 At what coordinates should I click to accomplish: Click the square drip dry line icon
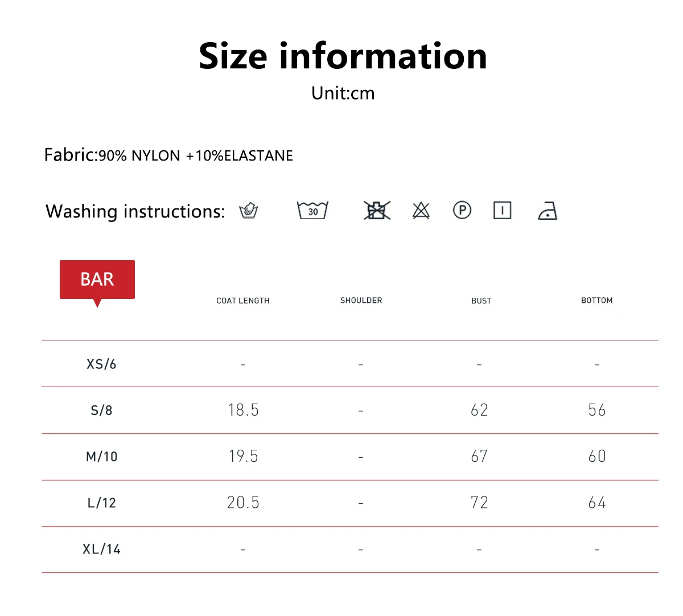(502, 210)
